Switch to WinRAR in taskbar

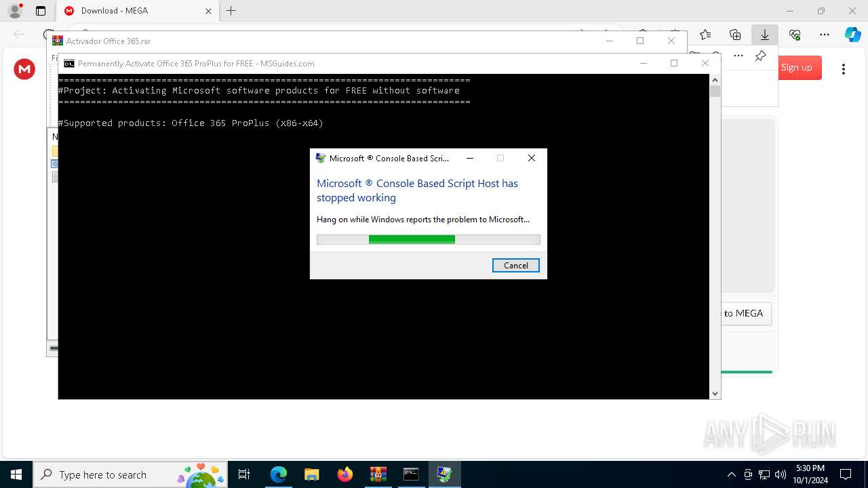[378, 474]
